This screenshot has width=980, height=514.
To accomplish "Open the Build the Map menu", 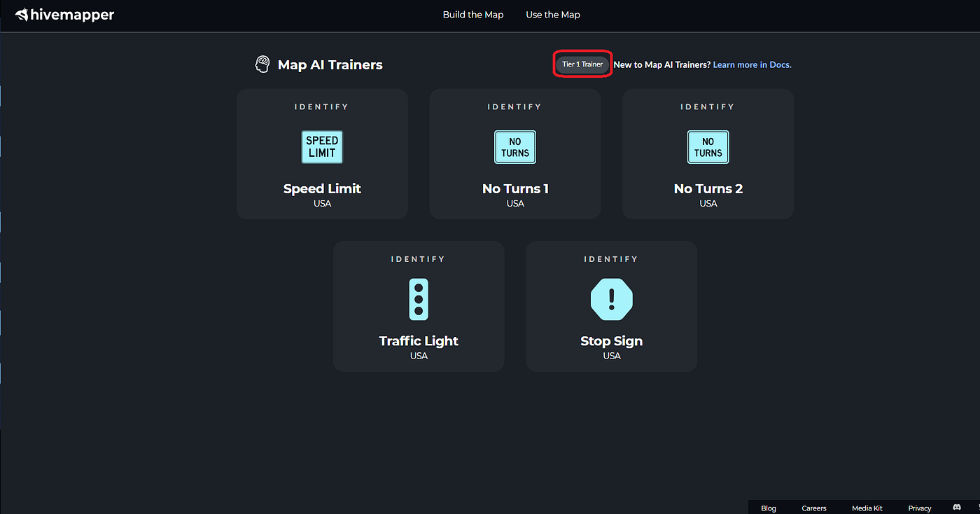I will point(473,15).
